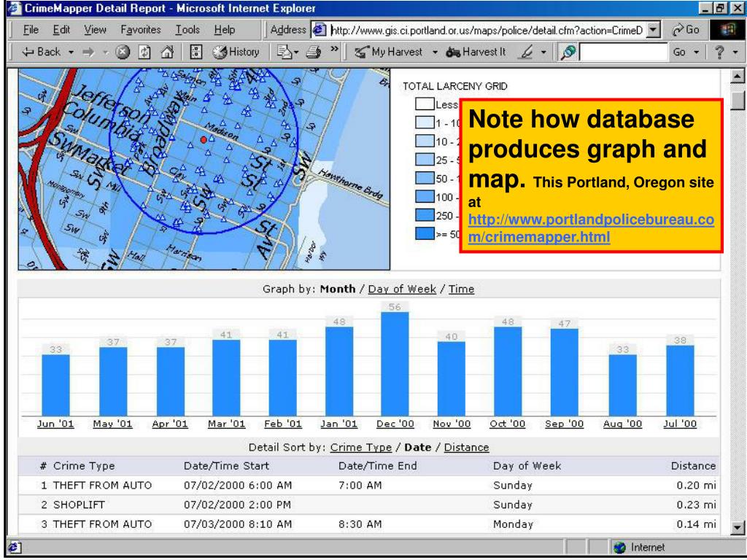Click the Dec '00 month link
The height and width of the screenshot is (560, 747).
pos(395,424)
